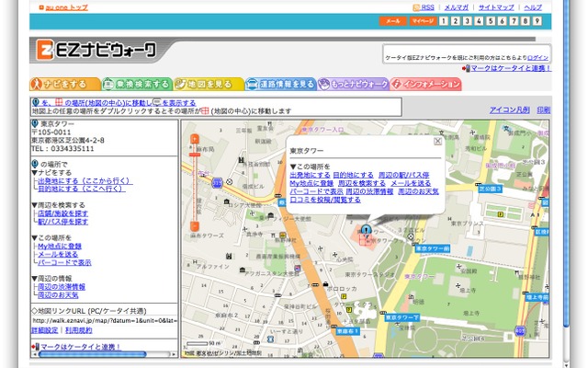Switch to the 道路情報を見る tab
The image size is (588, 368).
(x=281, y=84)
